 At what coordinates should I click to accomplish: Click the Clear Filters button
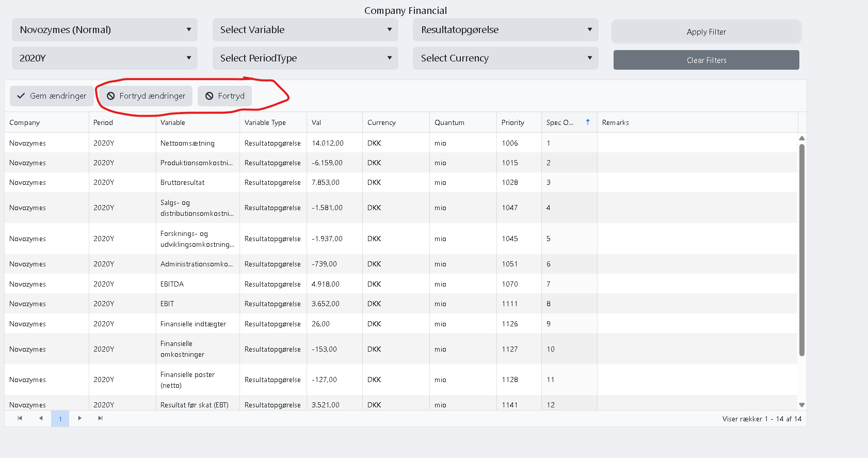(706, 60)
